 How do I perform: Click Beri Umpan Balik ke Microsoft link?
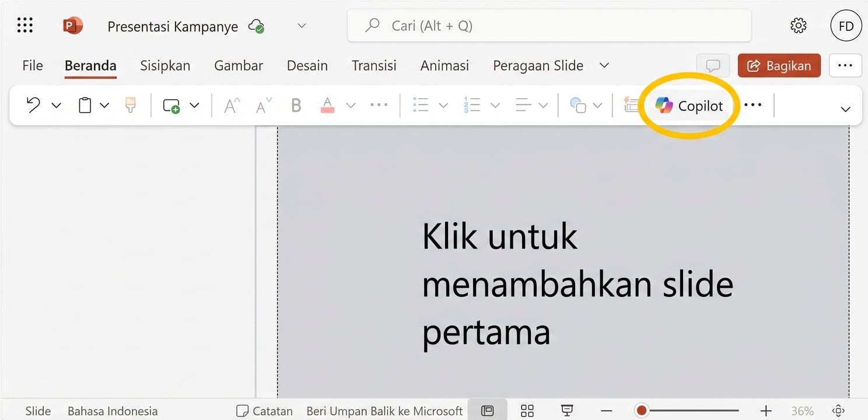point(384,411)
